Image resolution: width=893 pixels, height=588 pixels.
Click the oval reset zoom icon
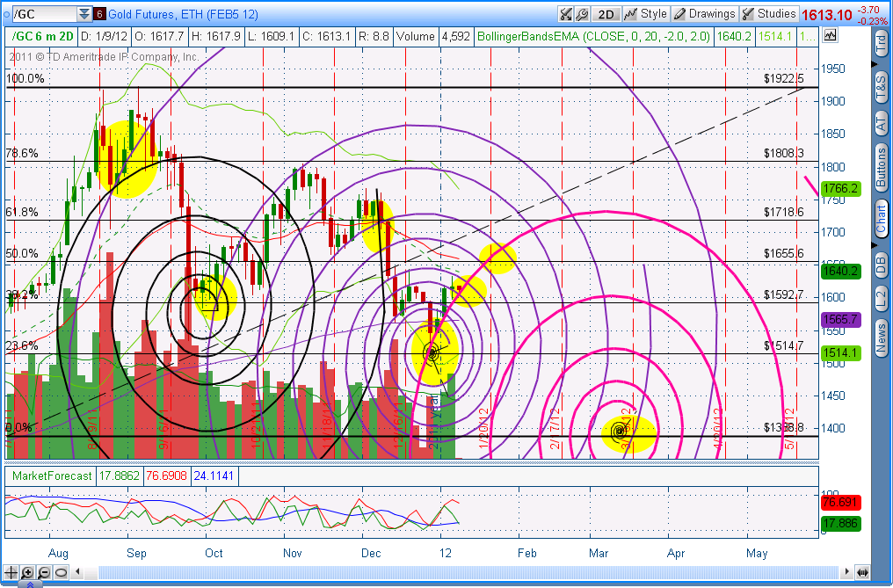point(61,572)
